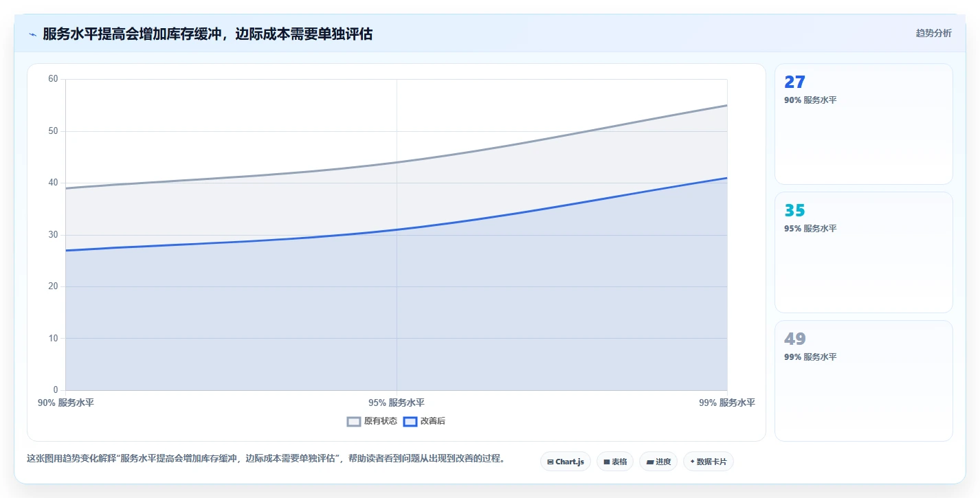Click the lightning icon beside the title
Viewport: 980px width, 498px height.
33,34
